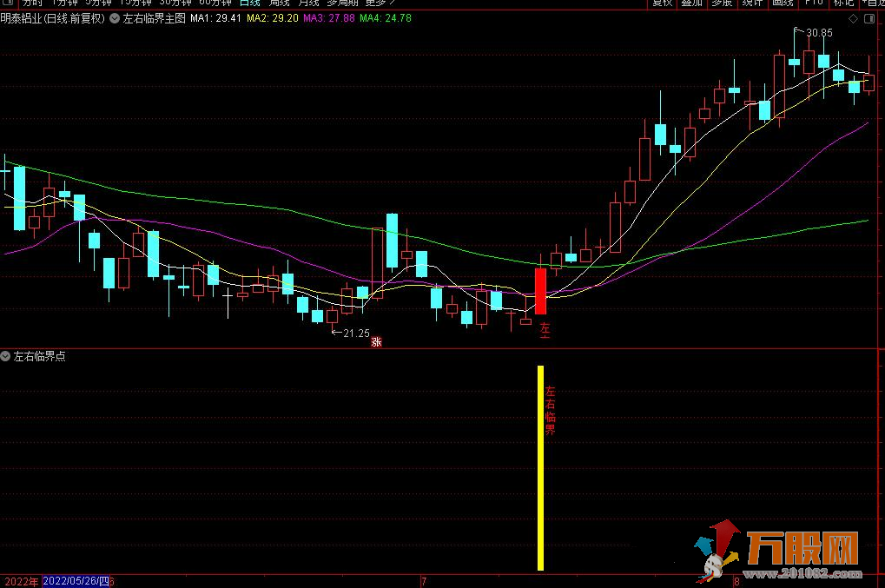885x588 pixels.
Task: Click the 复权 toolbar button
Action: pyautogui.click(x=662, y=3)
